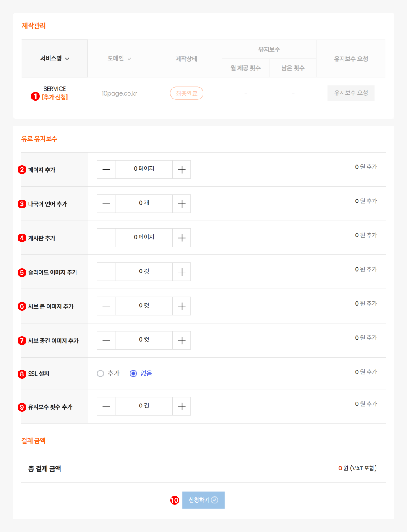407x532 pixels.
Task: Click the 최종완료 status badge
Action: 186,93
